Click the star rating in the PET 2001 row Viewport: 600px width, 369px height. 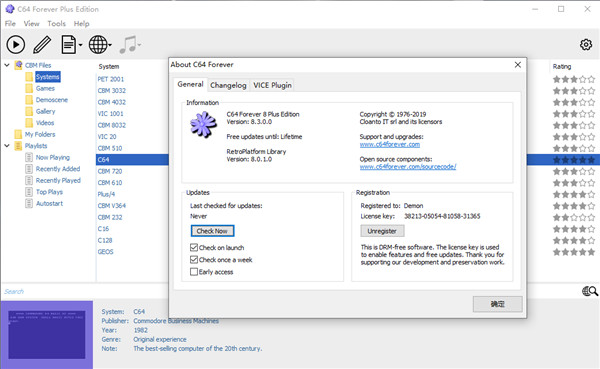574,79
